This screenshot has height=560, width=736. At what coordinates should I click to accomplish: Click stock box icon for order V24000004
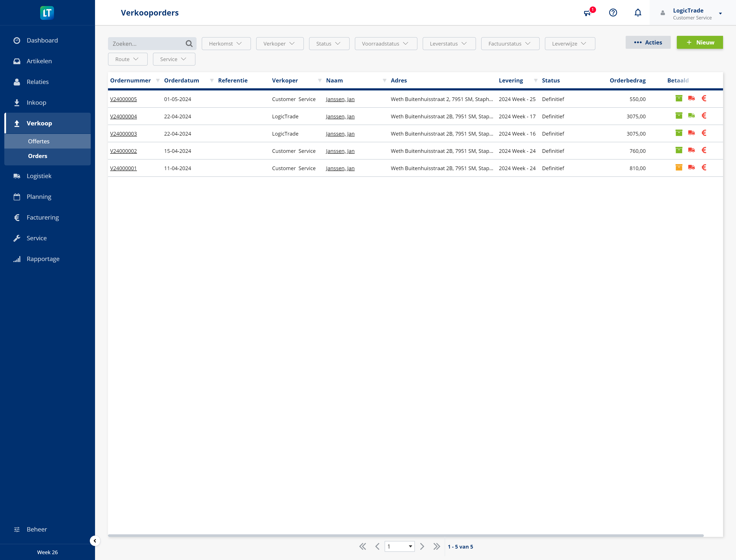[x=679, y=116]
